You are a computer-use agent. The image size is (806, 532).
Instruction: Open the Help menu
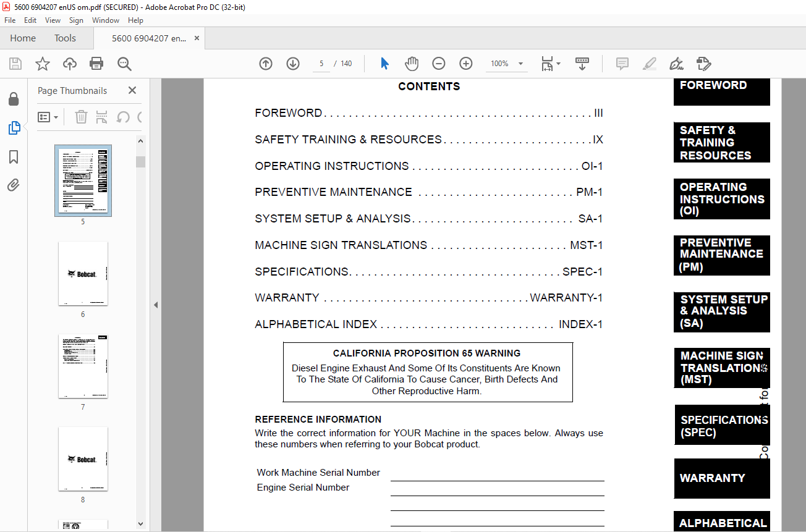pyautogui.click(x=135, y=20)
